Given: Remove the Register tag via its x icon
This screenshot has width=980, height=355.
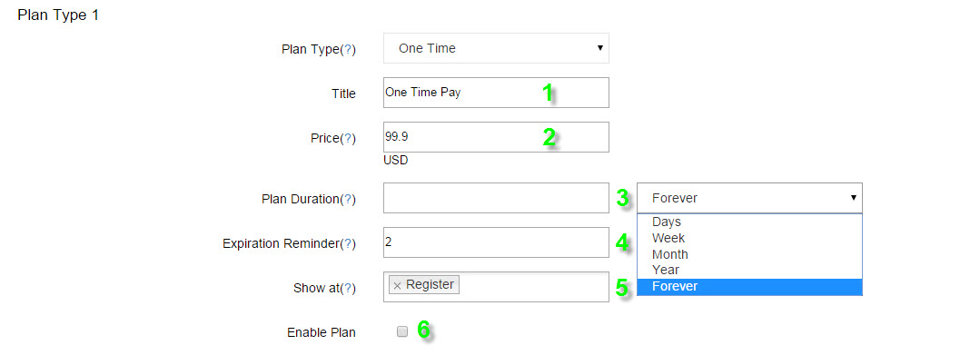Looking at the screenshot, I should (x=397, y=286).
